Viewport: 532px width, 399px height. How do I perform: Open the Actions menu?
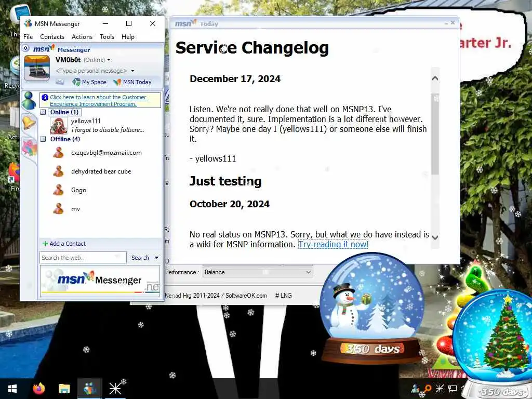[x=82, y=37]
